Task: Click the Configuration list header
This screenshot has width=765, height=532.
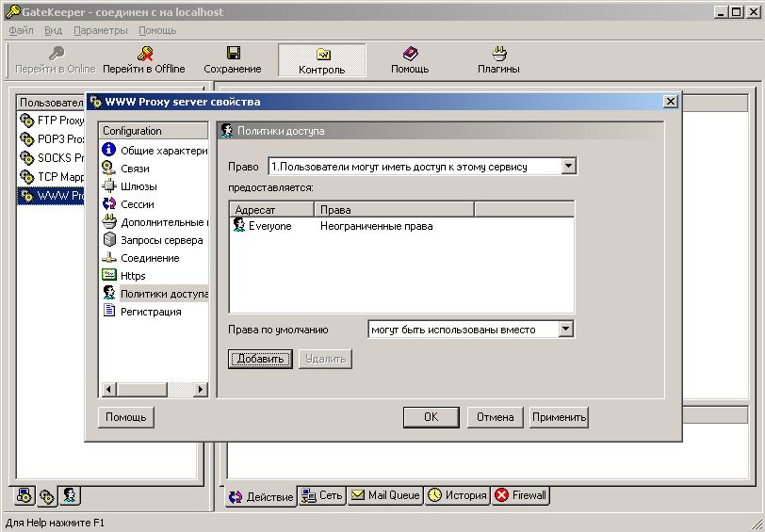Action: pyautogui.click(x=154, y=131)
